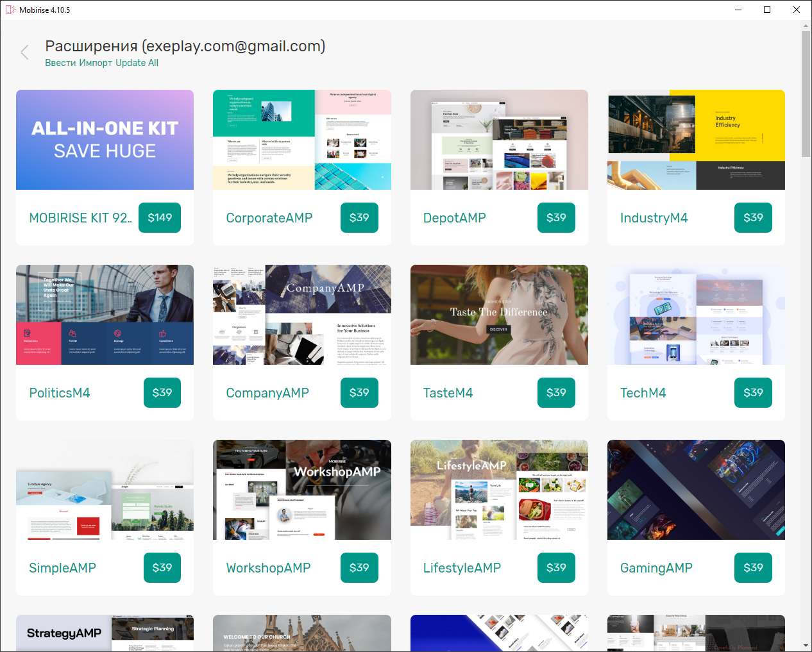Click the scrollbar up arrow

806,26
